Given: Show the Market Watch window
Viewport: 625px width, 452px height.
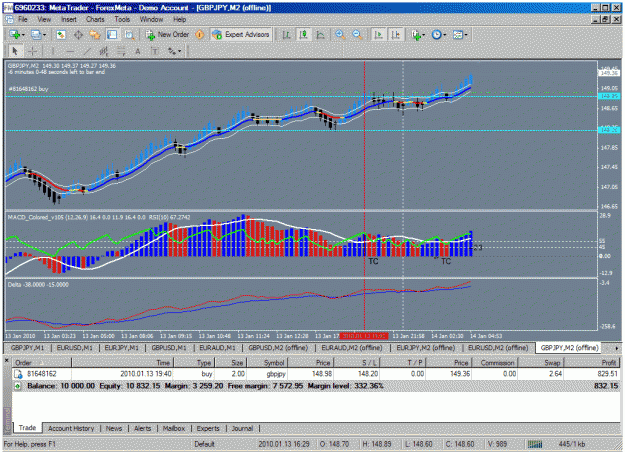Looking at the screenshot, I should click(61, 35).
